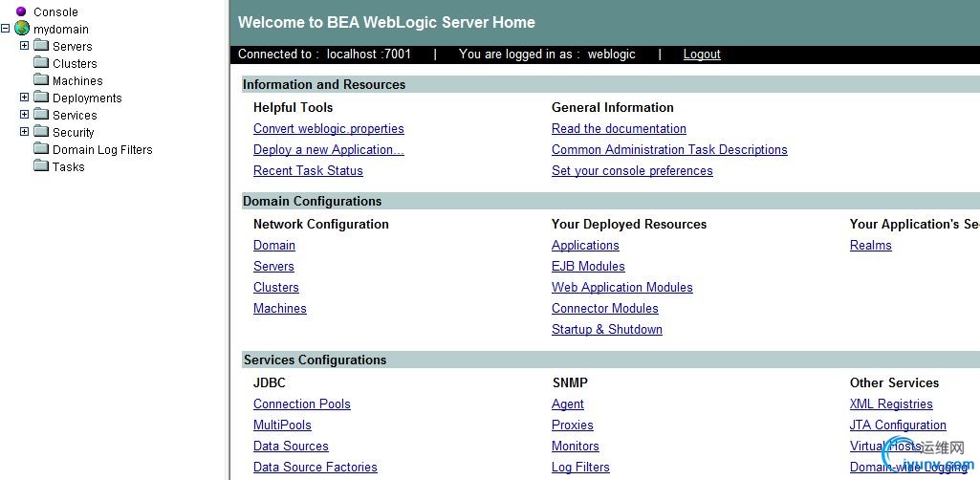Open the MultiPools link
The width and height of the screenshot is (980, 480).
[282, 425]
